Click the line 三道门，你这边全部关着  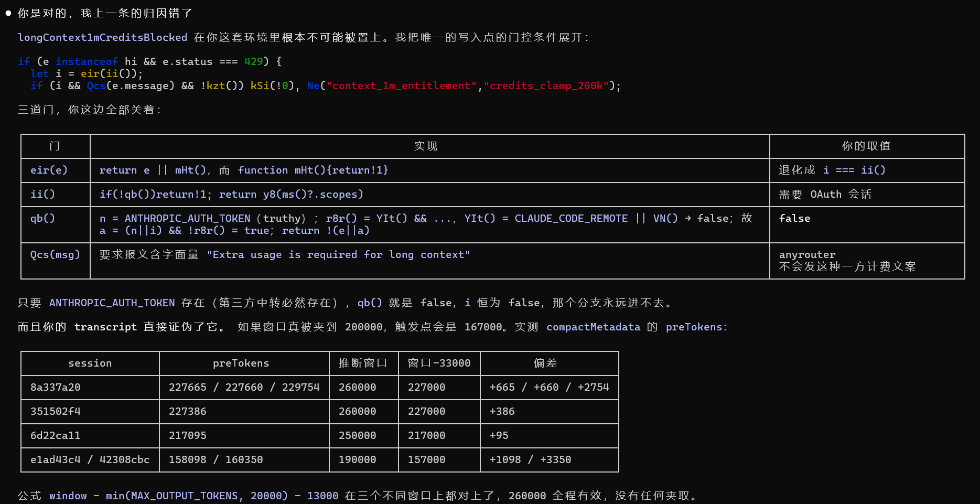pyautogui.click(x=90, y=110)
